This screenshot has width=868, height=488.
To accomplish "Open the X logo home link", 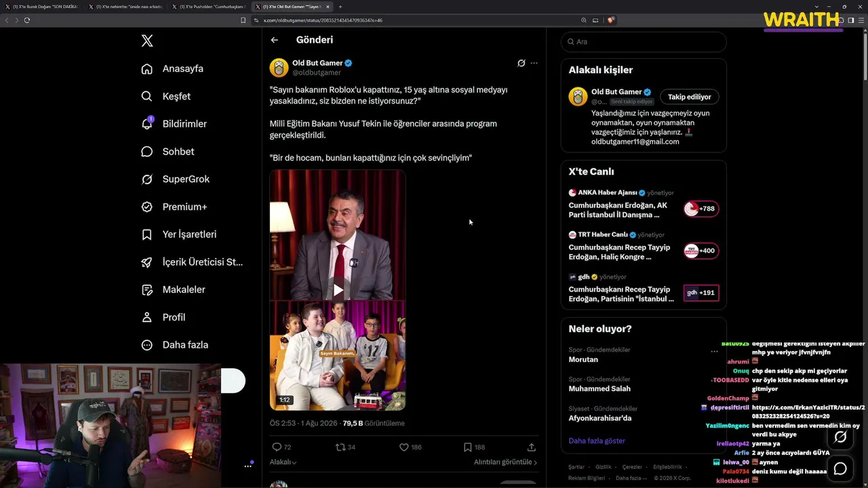I will coord(147,41).
